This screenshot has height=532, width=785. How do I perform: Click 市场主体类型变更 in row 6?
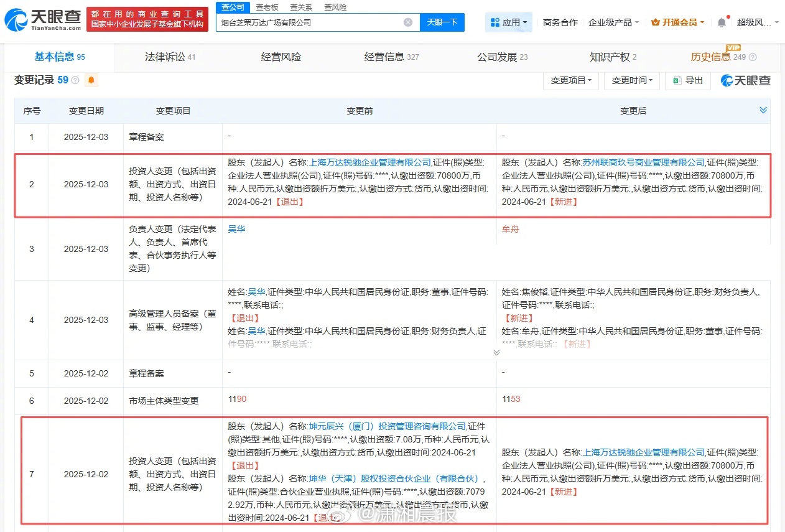click(164, 401)
